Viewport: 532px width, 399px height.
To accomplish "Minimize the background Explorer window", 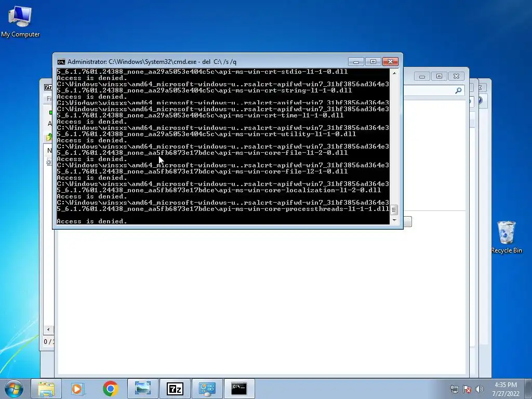I will coord(422,76).
